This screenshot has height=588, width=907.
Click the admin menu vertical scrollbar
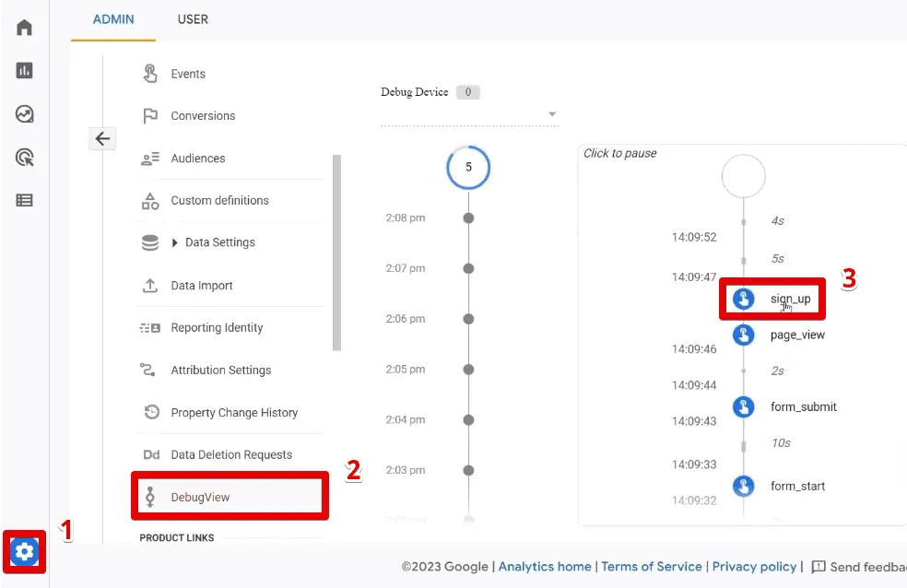point(336,253)
